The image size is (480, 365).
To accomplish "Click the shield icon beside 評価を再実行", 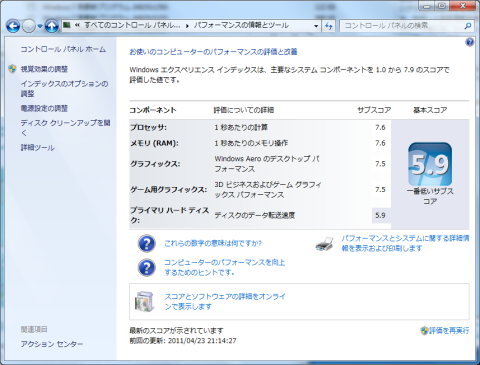I will click(x=424, y=330).
